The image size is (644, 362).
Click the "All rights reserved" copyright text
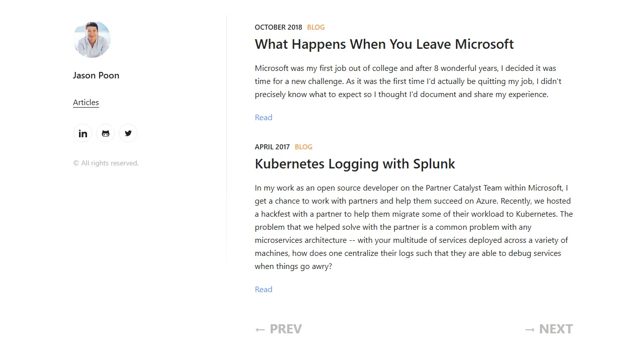tap(106, 163)
